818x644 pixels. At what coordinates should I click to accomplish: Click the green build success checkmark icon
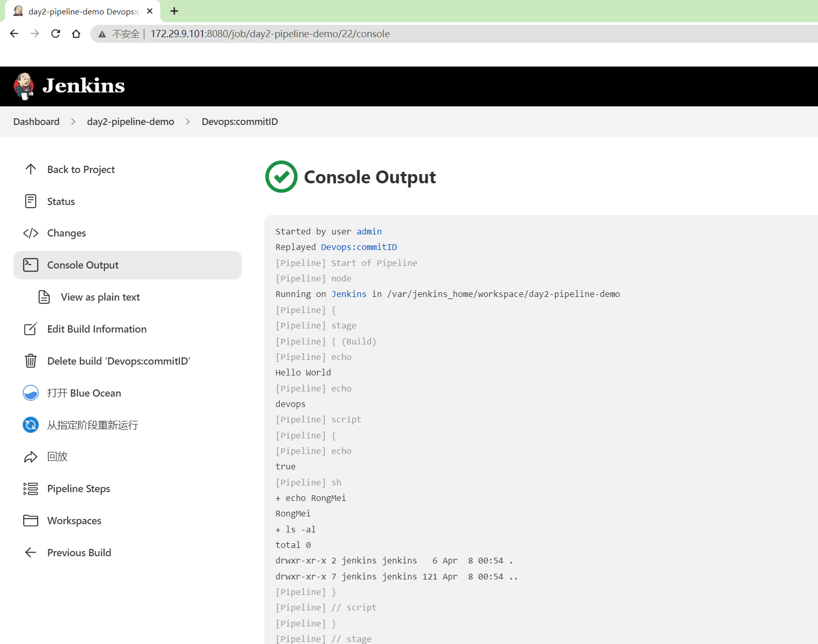[281, 177]
